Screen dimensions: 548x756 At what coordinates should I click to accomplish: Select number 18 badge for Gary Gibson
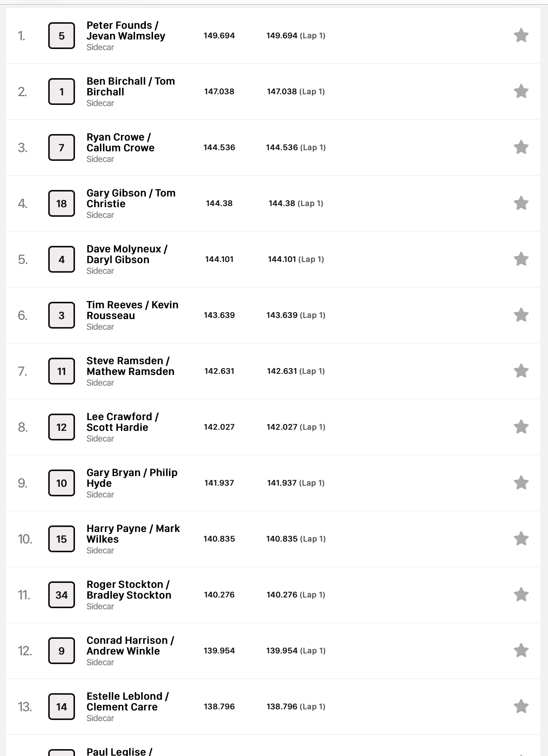62,203
